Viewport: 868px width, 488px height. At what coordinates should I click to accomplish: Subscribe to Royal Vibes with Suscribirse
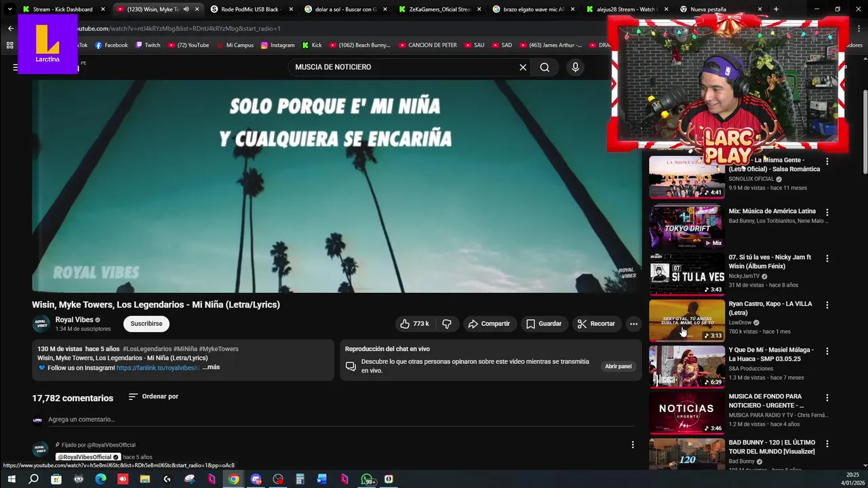[x=146, y=324]
